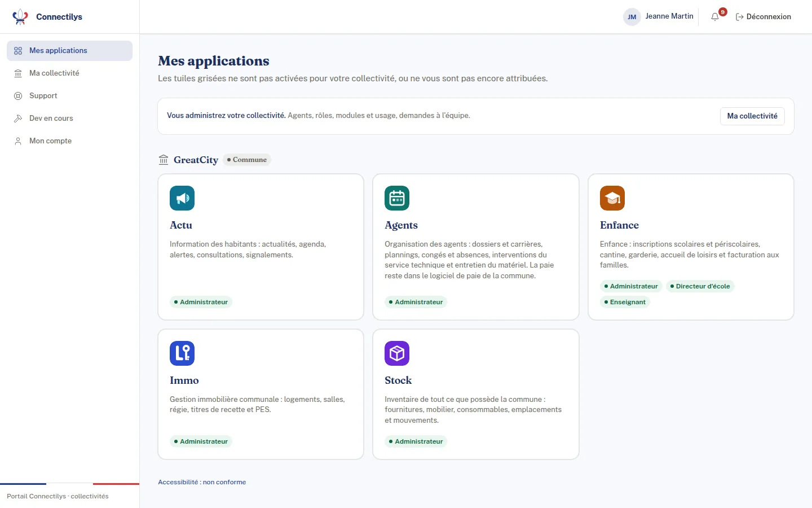This screenshot has width=812, height=508.
Task: Open Mon compte menu item
Action: (69, 141)
